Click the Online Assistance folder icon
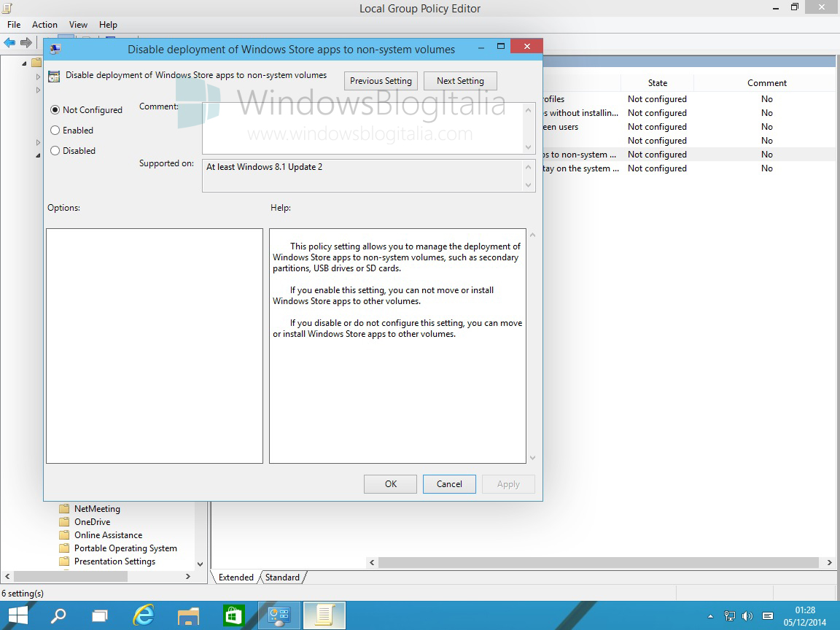This screenshot has width=840, height=630. click(64, 534)
